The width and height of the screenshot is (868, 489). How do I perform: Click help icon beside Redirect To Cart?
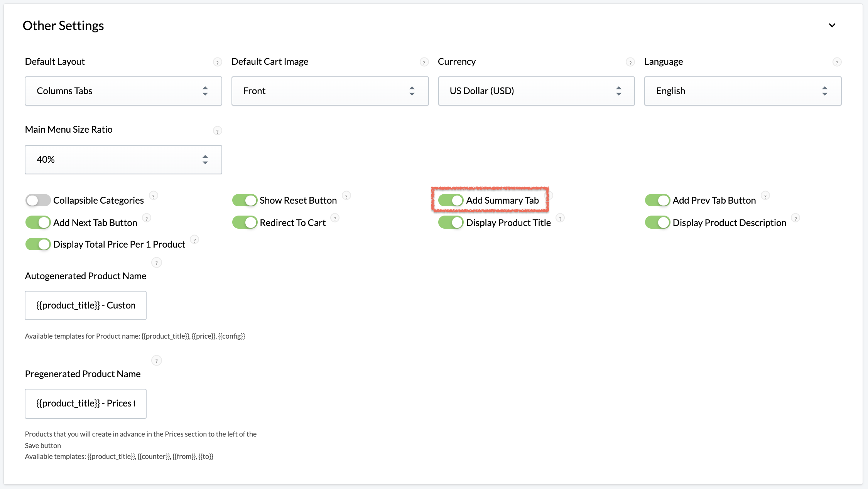click(335, 218)
